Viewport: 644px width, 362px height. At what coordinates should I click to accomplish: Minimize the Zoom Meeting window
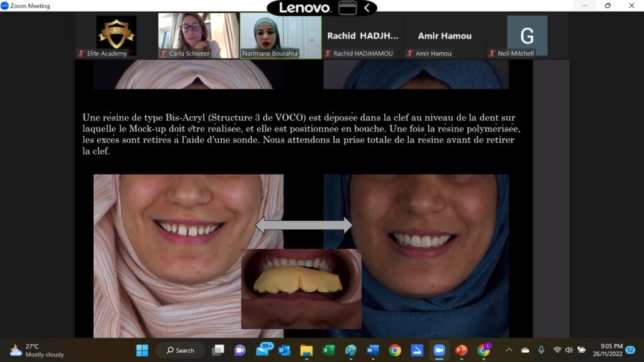pos(584,6)
